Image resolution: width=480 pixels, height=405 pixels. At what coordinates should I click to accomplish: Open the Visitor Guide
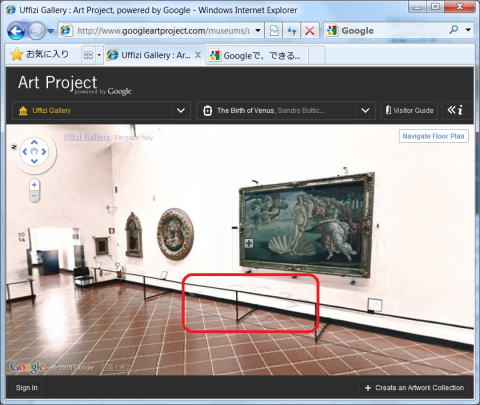409,110
